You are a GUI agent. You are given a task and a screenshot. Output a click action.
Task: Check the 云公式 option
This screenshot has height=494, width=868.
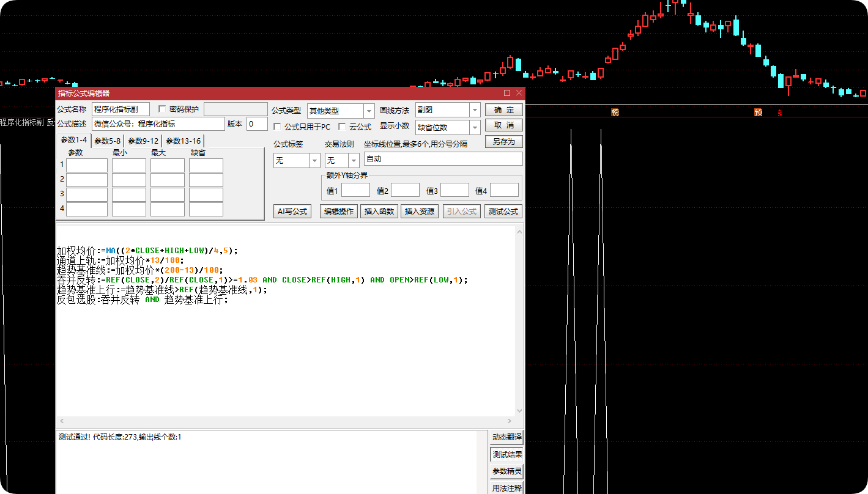pyautogui.click(x=342, y=127)
